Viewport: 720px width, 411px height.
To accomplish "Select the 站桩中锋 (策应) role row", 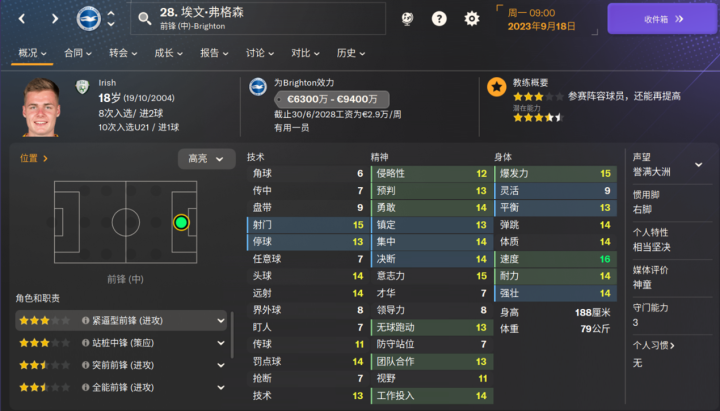I will pyautogui.click(x=120, y=343).
